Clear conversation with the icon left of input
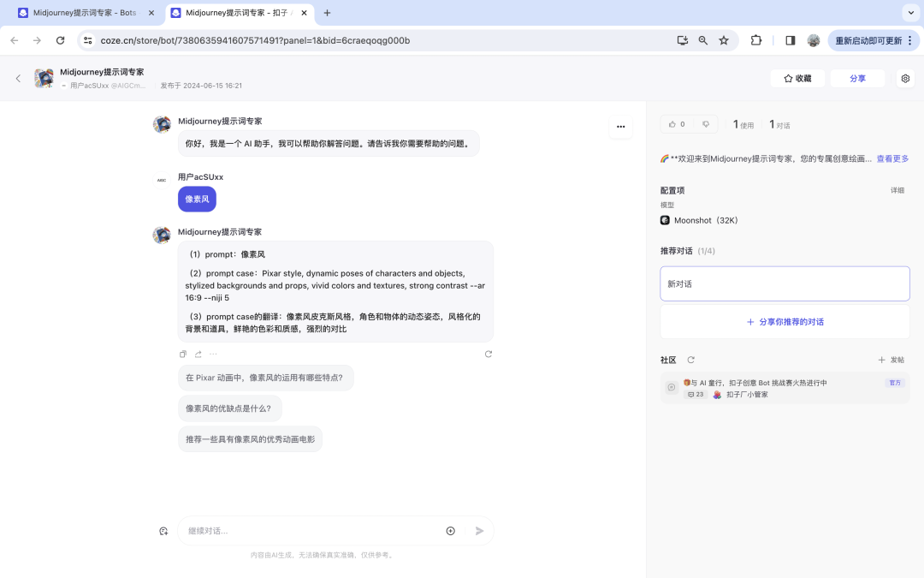 coord(163,531)
